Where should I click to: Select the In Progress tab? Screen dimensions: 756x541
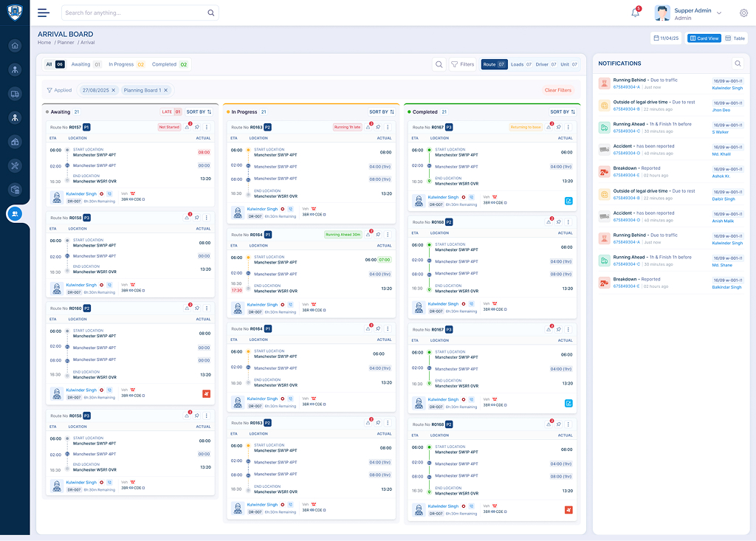[x=126, y=65]
